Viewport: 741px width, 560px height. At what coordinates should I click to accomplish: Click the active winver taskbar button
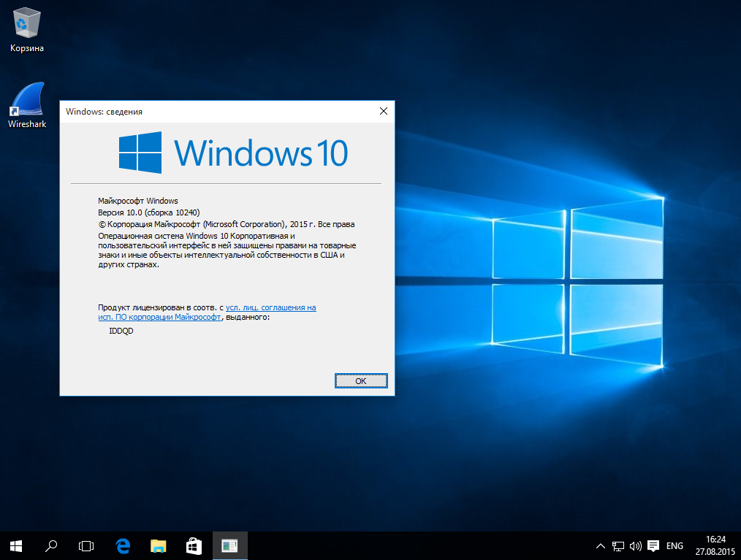point(229,545)
